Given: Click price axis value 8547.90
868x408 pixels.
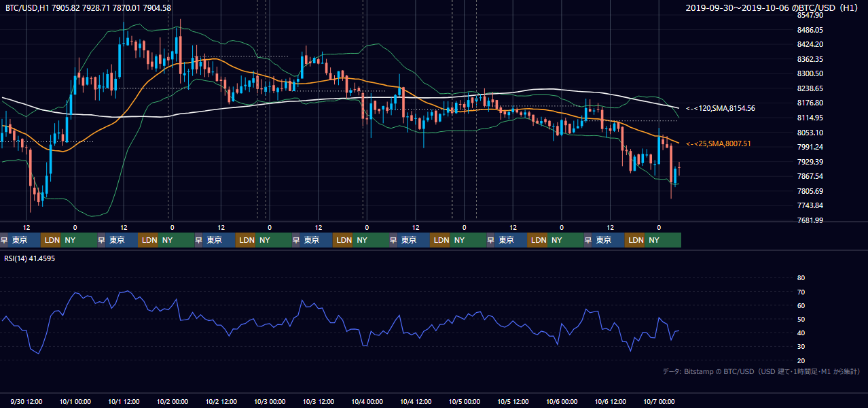Looking at the screenshot, I should tap(810, 15).
